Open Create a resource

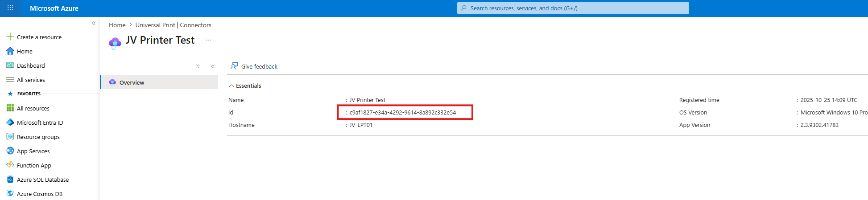(39, 37)
